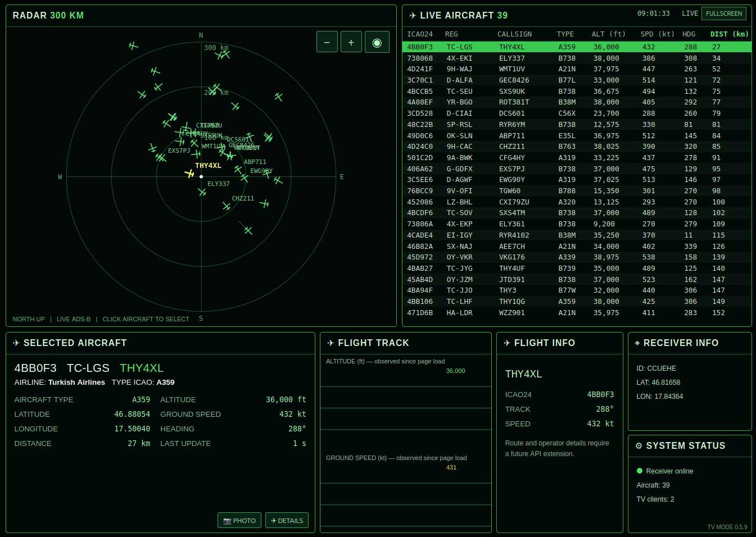The height and width of the screenshot is (537, 756).
Task: Click the THY4XL callsign in Selected Aircraft panel
Action: pyautogui.click(x=142, y=368)
